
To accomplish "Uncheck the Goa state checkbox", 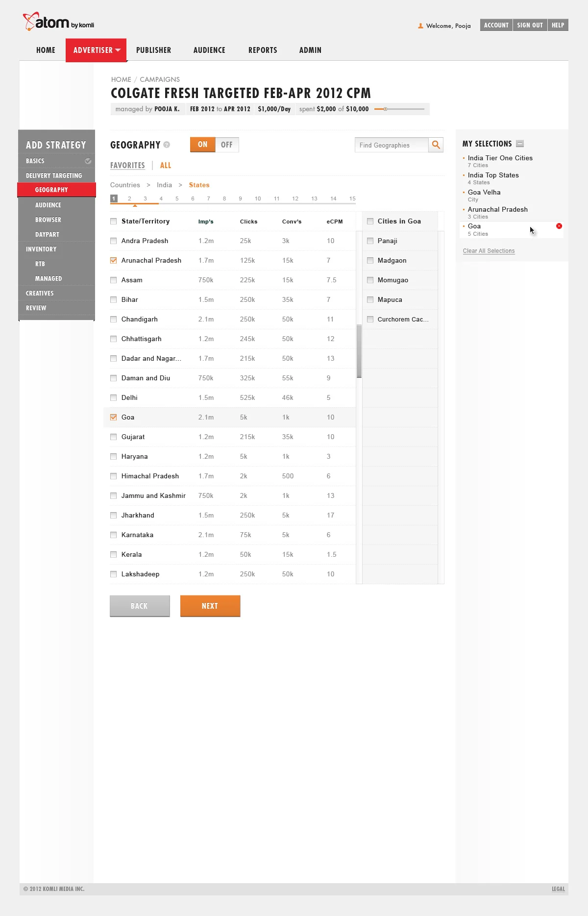I will 114,417.
